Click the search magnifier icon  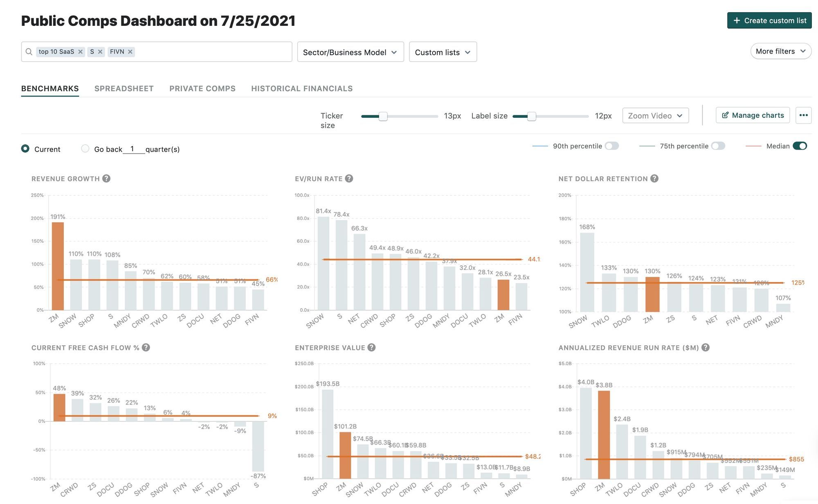point(29,52)
